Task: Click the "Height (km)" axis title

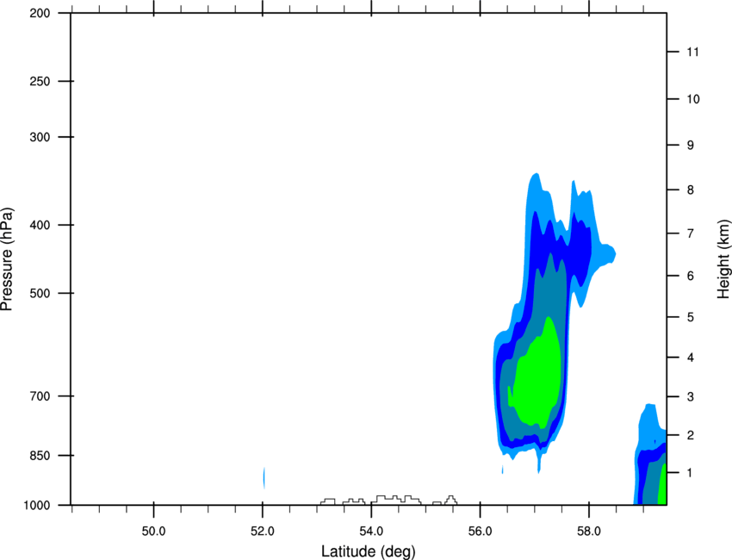Action: click(x=723, y=259)
